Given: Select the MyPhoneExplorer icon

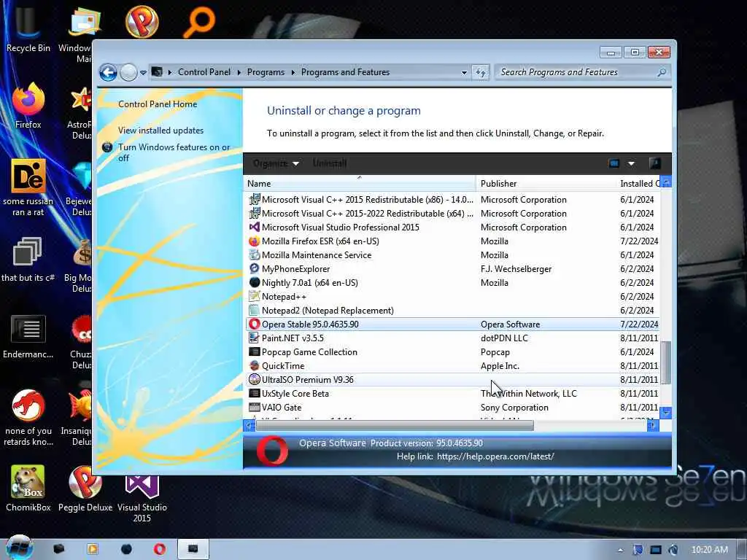Looking at the screenshot, I should click(255, 268).
